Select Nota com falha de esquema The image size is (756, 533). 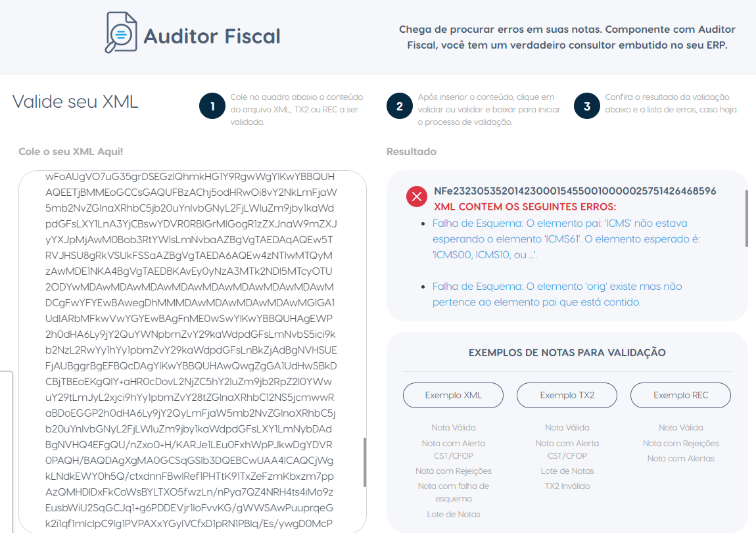pyautogui.click(x=453, y=492)
